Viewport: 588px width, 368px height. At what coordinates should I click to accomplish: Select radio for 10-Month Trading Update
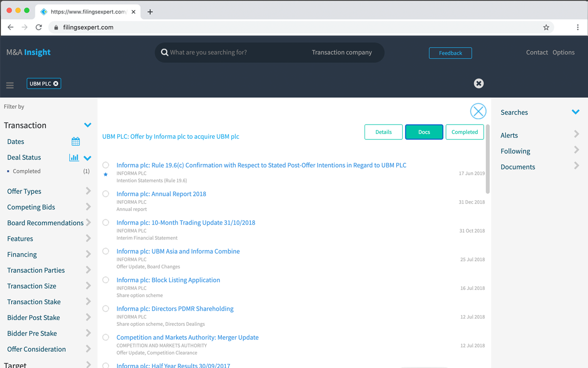(106, 222)
